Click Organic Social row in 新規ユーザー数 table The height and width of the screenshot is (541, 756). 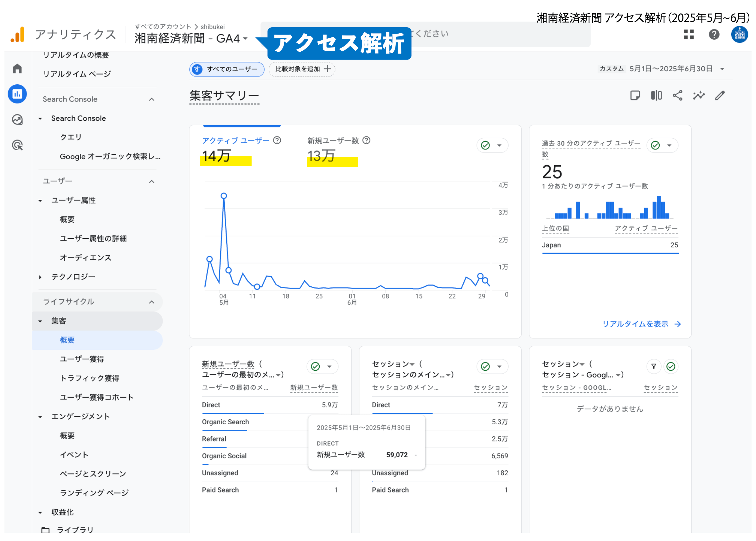pyautogui.click(x=270, y=456)
